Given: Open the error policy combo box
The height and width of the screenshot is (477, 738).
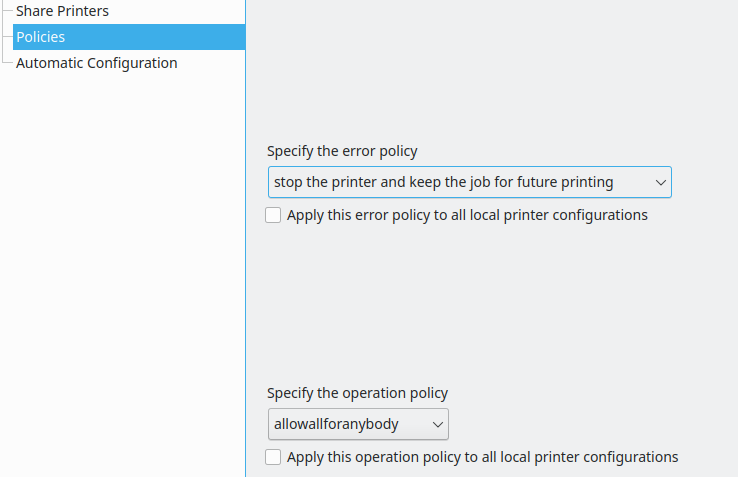Looking at the screenshot, I should tap(469, 182).
